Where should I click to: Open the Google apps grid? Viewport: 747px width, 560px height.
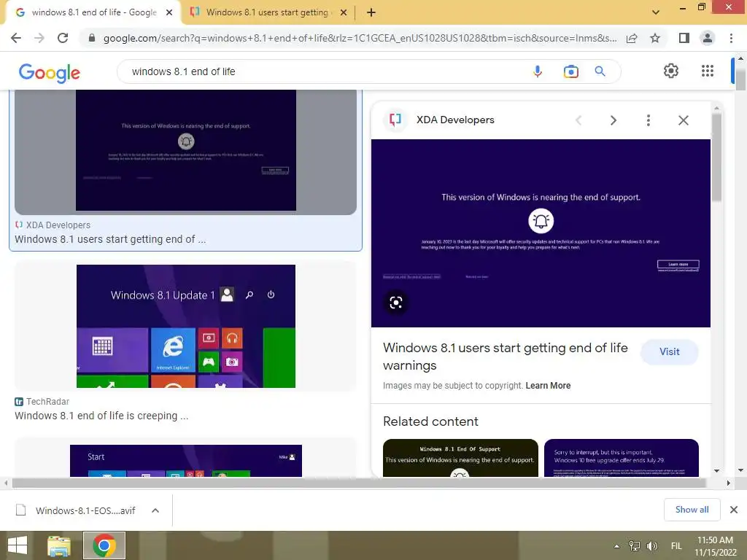coord(708,71)
